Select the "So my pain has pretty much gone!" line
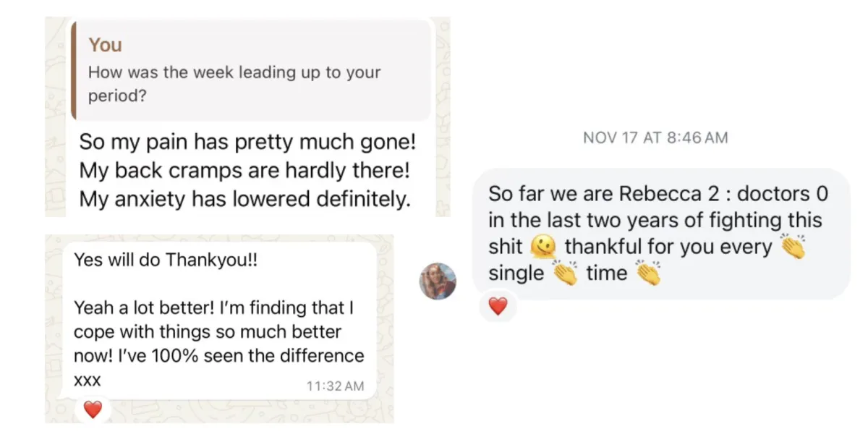 pos(247,140)
